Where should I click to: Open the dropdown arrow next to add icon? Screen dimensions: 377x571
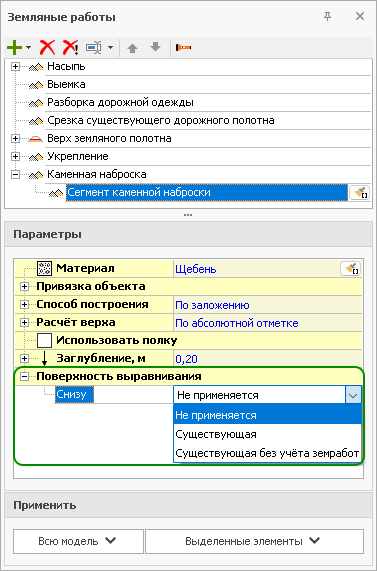[x=28, y=48]
